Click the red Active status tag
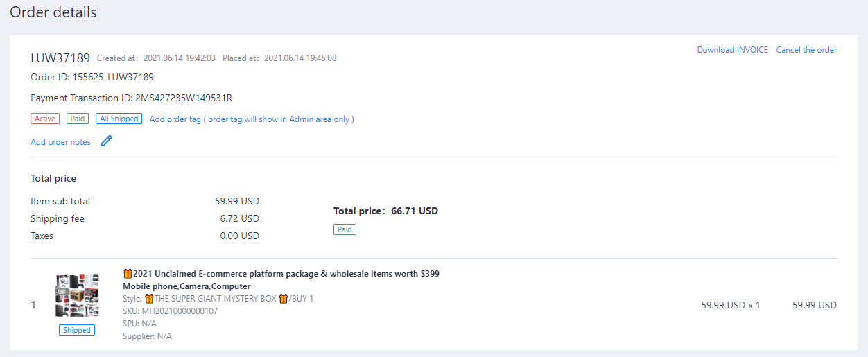 click(x=45, y=119)
